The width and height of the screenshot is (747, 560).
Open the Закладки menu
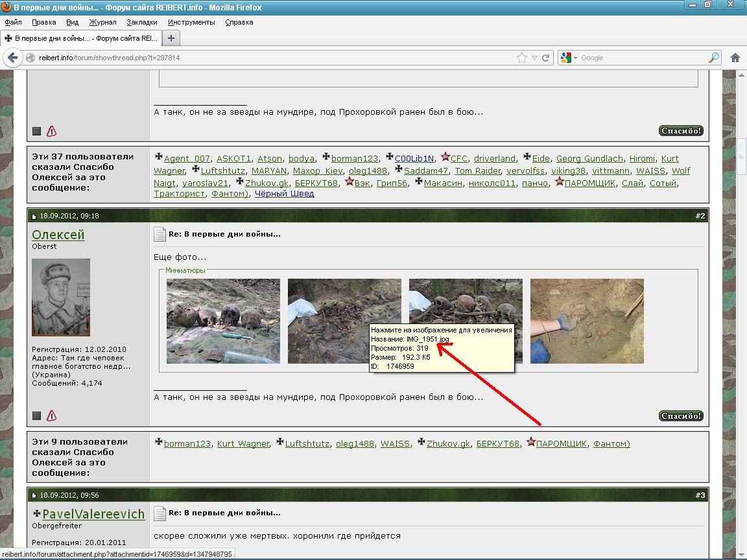click(142, 22)
